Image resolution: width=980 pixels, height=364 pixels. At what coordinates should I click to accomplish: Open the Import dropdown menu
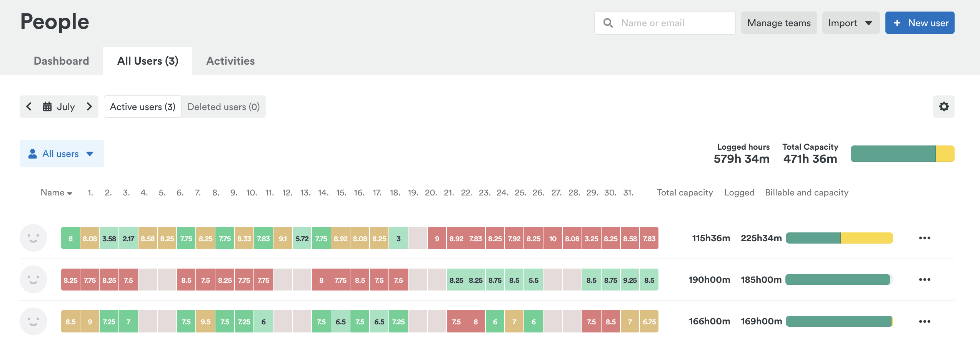pyautogui.click(x=850, y=23)
